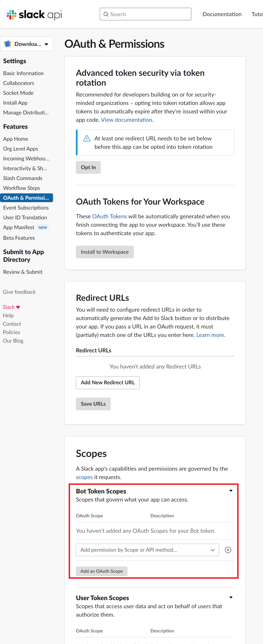
Task: Open Event Subscriptions page
Action: tap(26, 208)
